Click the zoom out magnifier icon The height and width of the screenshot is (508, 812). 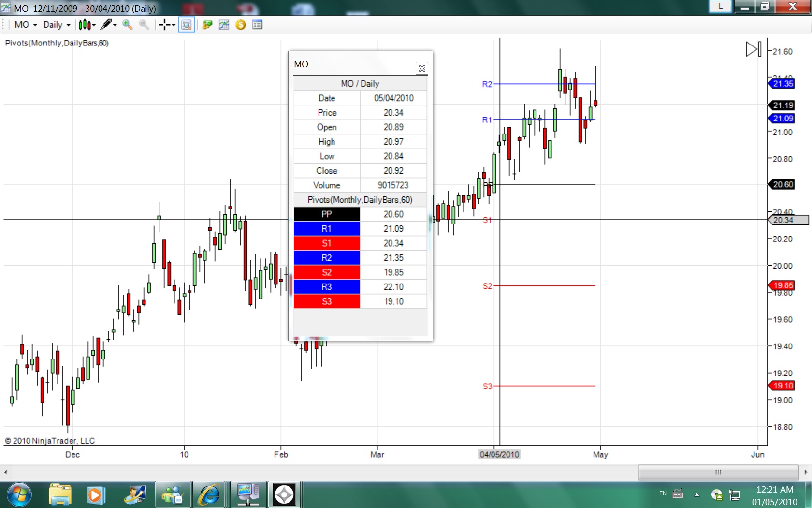tap(144, 25)
